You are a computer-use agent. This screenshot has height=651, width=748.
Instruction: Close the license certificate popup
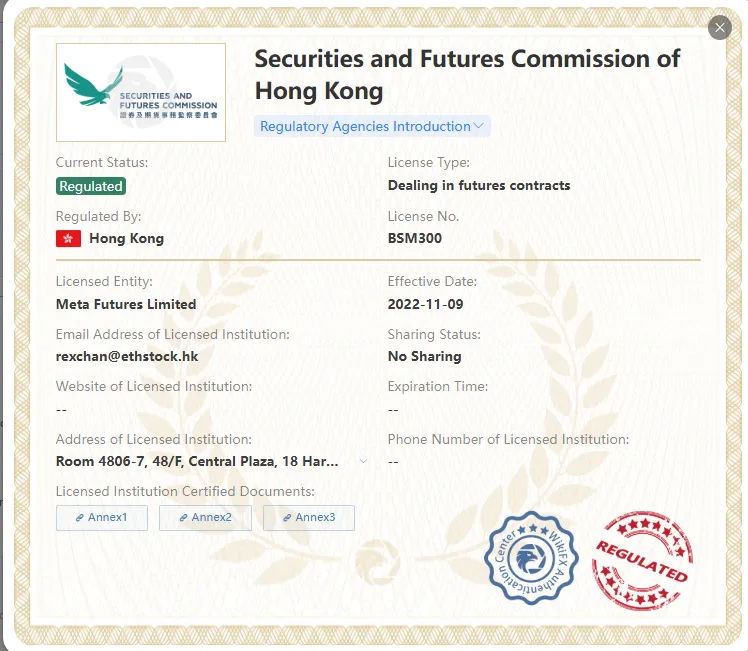pyautogui.click(x=719, y=28)
